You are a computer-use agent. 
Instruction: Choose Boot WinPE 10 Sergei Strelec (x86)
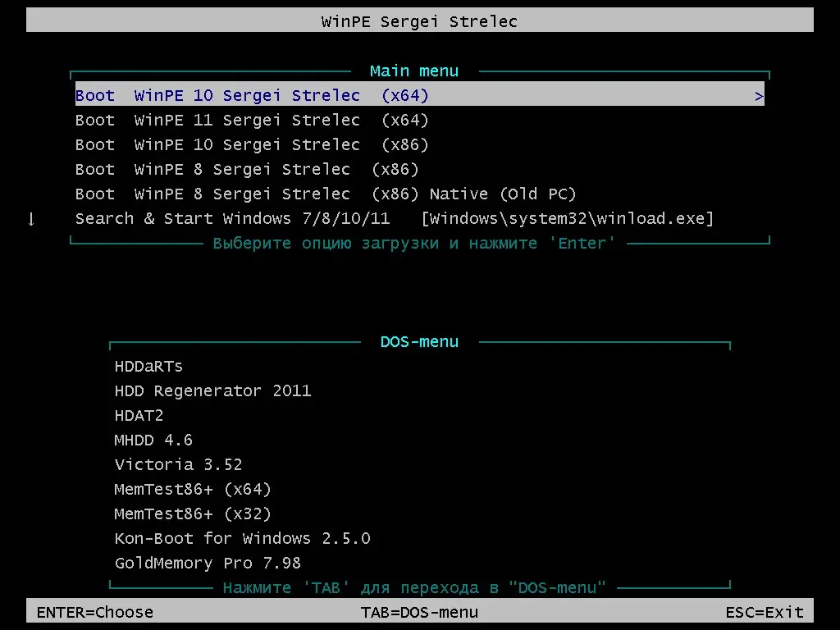(x=246, y=144)
